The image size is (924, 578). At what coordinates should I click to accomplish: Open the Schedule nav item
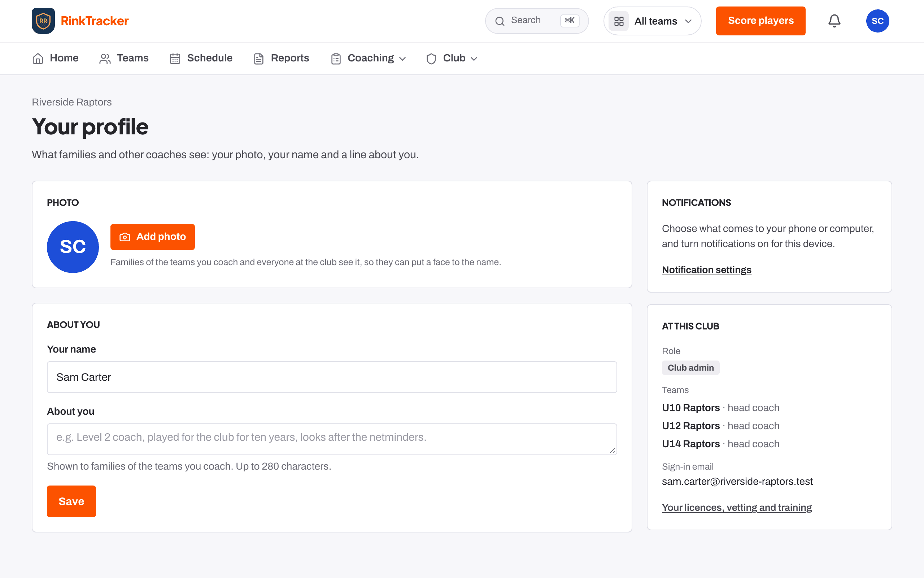[x=201, y=58]
